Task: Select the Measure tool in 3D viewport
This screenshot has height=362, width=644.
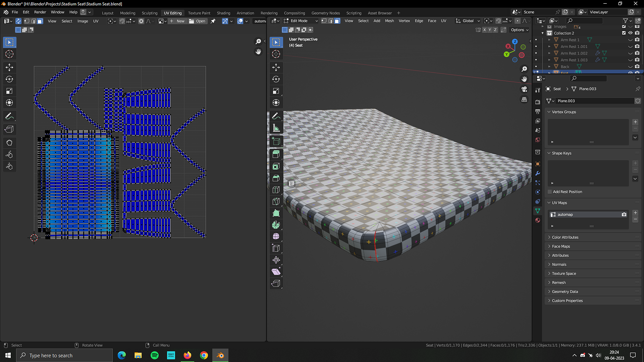Action: pyautogui.click(x=276, y=128)
